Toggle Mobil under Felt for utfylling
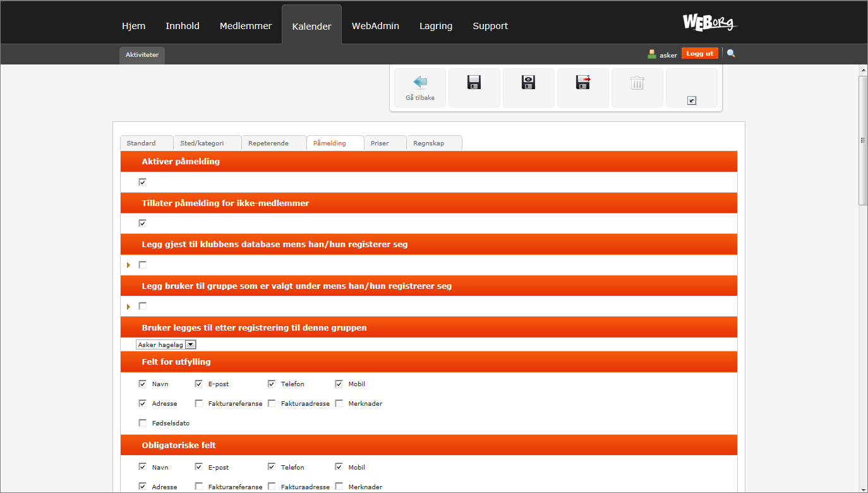868x493 pixels. (x=339, y=384)
